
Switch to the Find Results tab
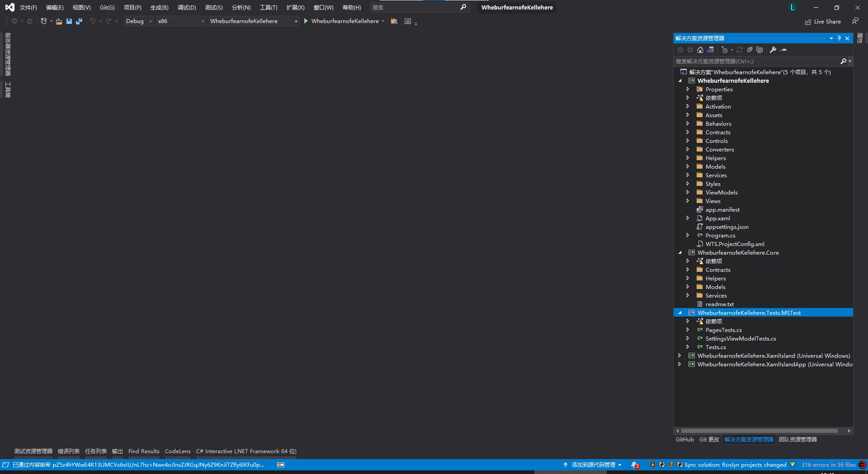tap(144, 451)
